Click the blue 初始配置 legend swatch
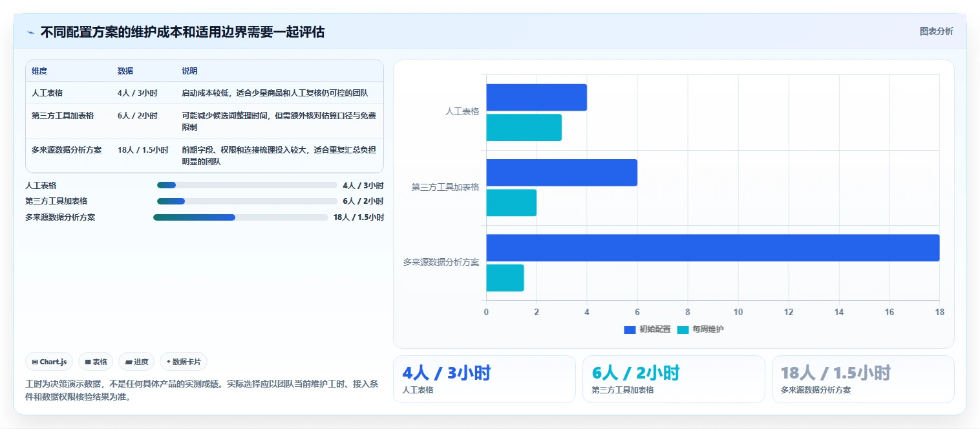Viewport: 980px width, 429px height. (x=630, y=330)
